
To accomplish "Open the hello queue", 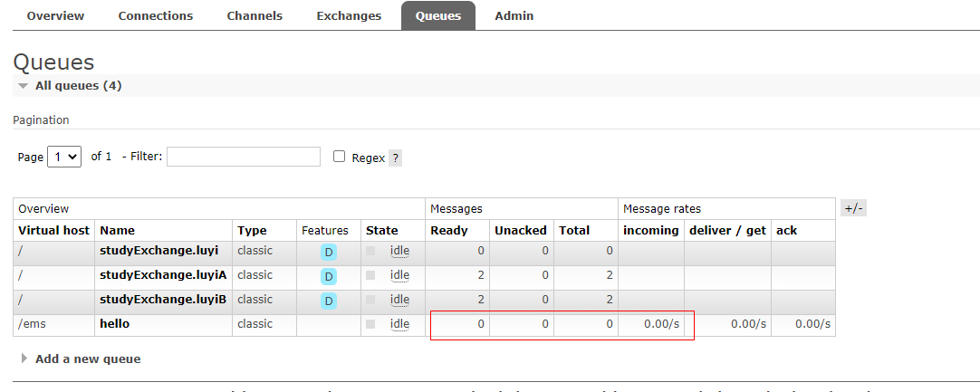I will coord(115,324).
